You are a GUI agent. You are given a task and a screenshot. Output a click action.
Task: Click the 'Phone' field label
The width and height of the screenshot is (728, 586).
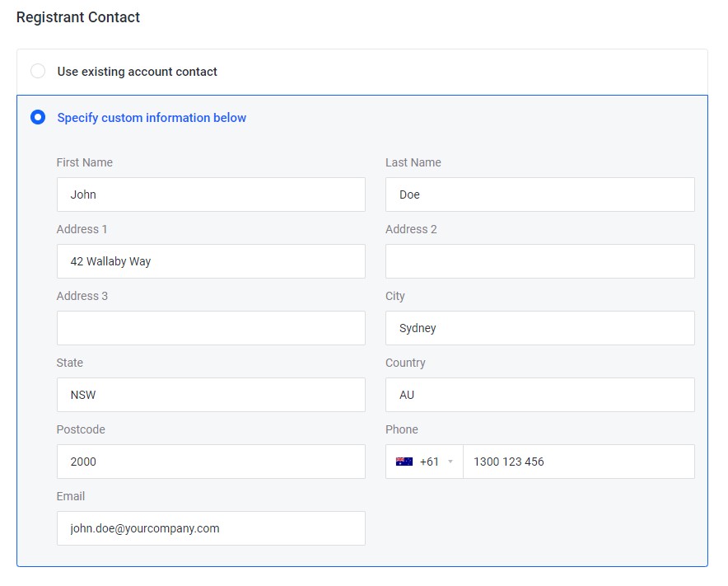pos(401,429)
